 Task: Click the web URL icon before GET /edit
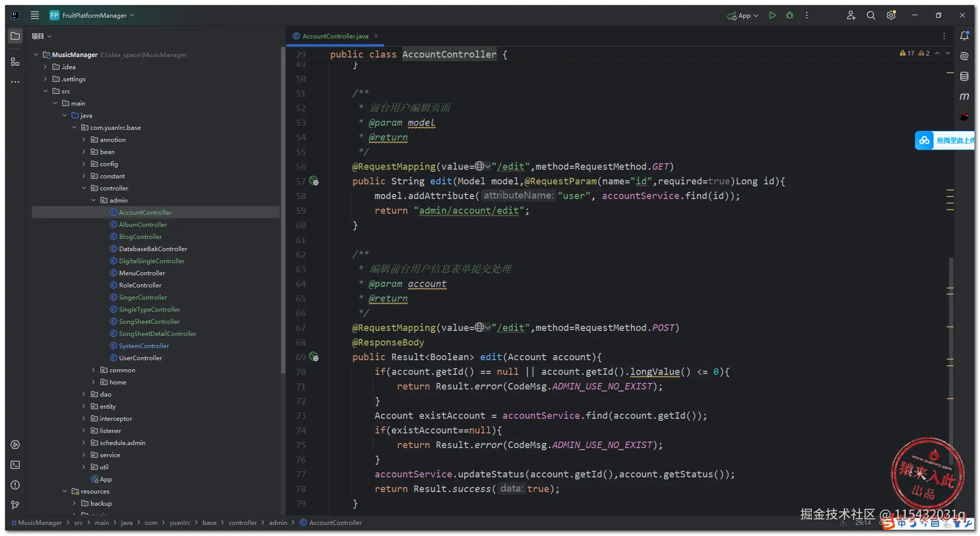click(482, 166)
